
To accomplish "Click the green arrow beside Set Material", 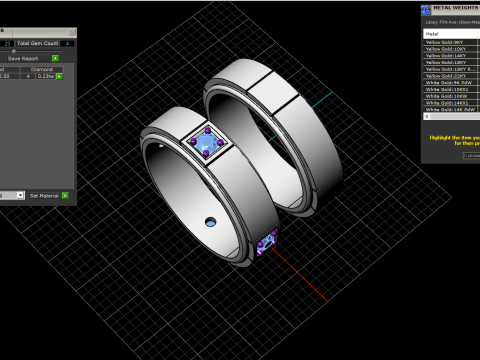I will [x=65, y=195].
